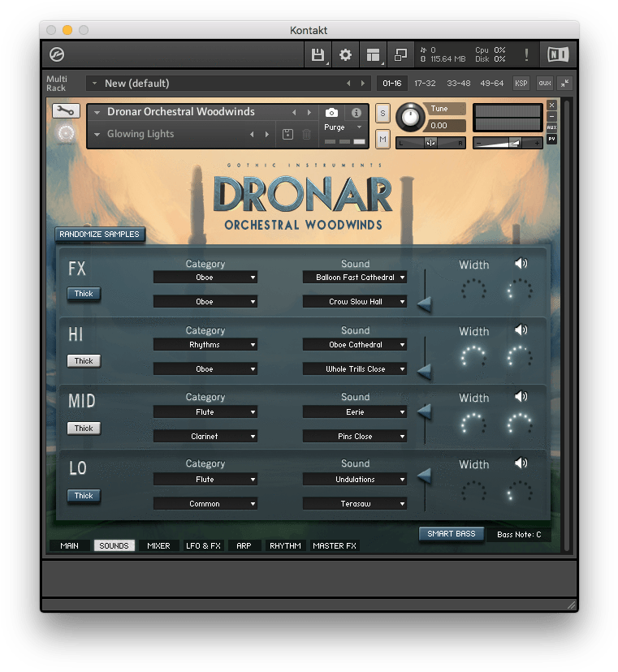
Task: Toggle the FX layer Thick button
Action: point(84,294)
